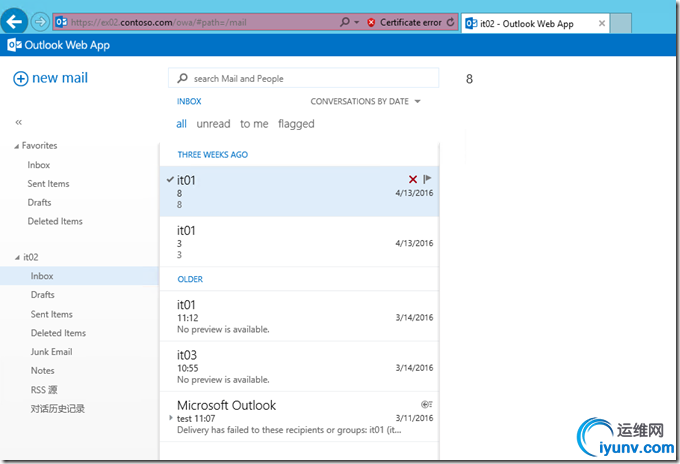Select the 'to me' mail filter
The width and height of the screenshot is (680, 464).
click(254, 124)
